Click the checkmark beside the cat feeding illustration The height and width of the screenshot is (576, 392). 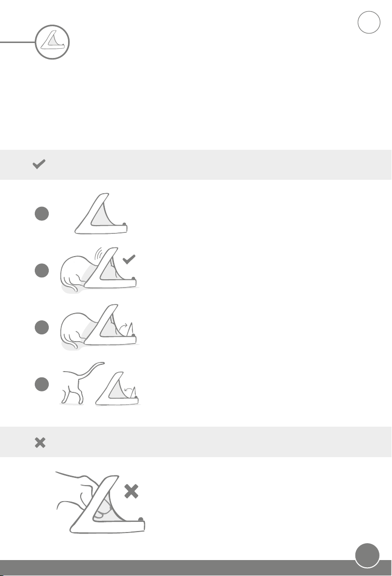[x=129, y=259]
